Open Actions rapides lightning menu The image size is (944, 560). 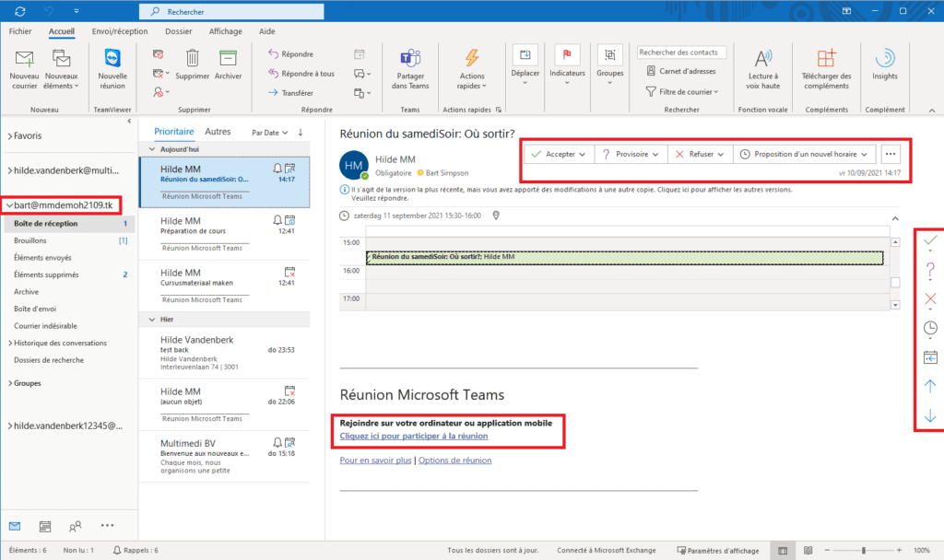click(472, 70)
